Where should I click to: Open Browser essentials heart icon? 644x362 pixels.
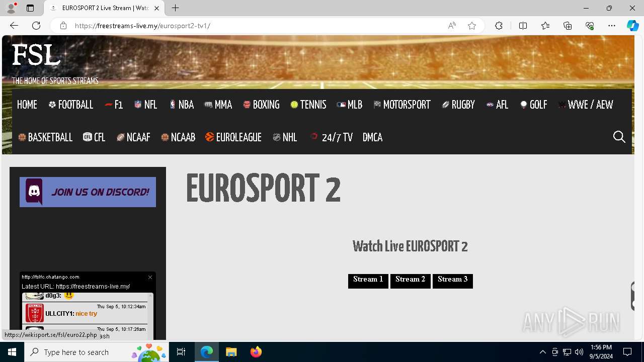590,26
